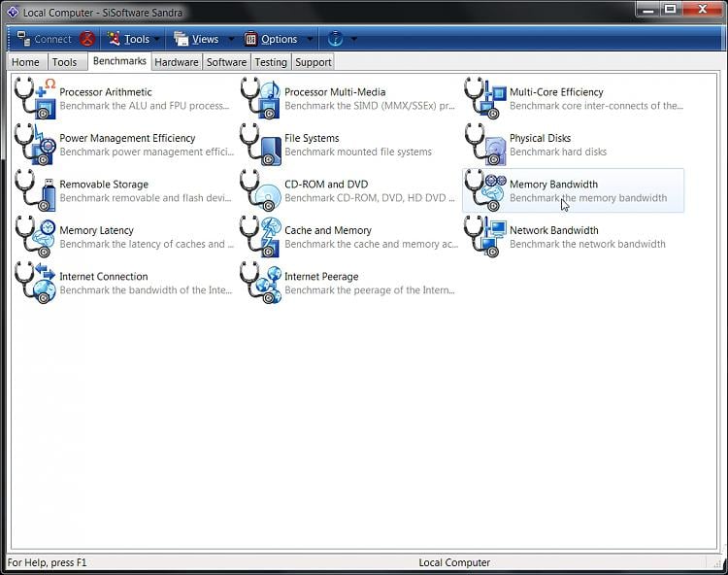
Task: Click 'Benchmark mounted file systems' description
Action: pyautogui.click(x=358, y=152)
